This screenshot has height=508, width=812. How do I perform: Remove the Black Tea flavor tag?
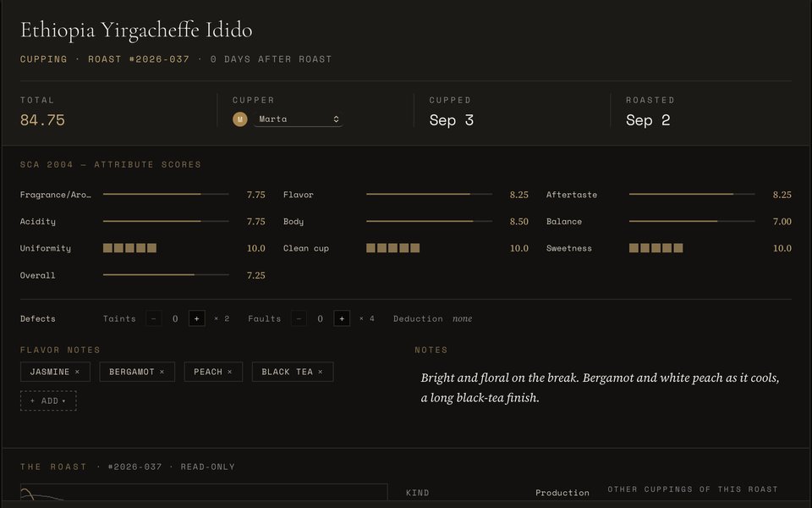pyautogui.click(x=321, y=372)
